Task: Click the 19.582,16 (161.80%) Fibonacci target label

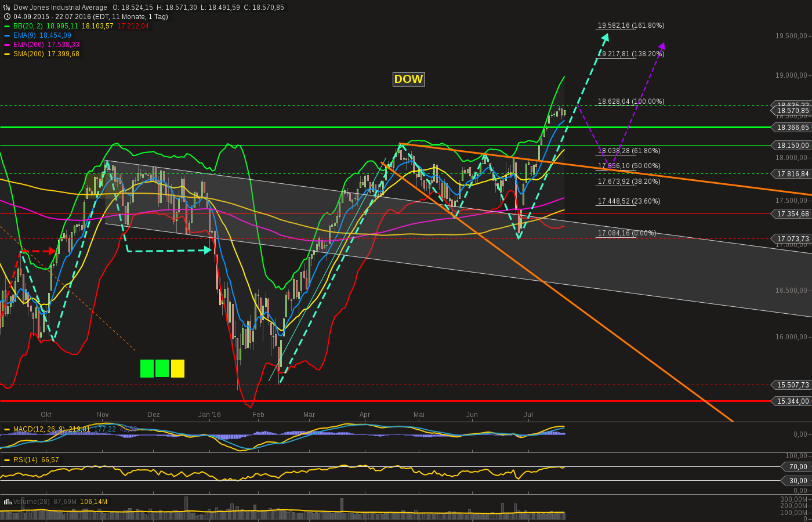Action: point(630,26)
